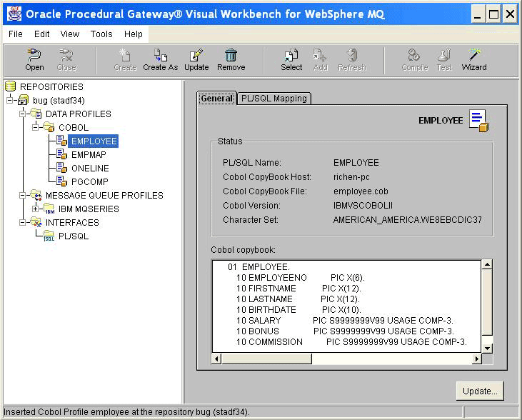This screenshot has height=420, width=522.
Task: Open the Tools menu
Action: (x=101, y=34)
